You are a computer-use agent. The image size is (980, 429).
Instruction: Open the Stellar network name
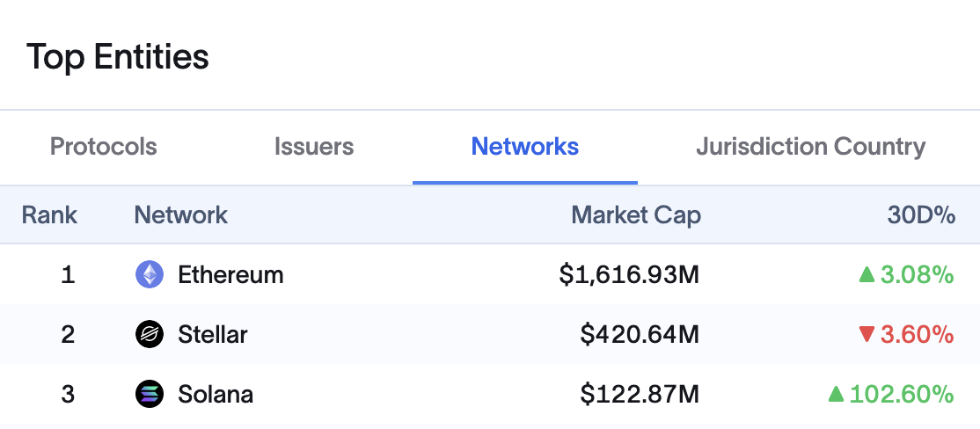coord(213,335)
